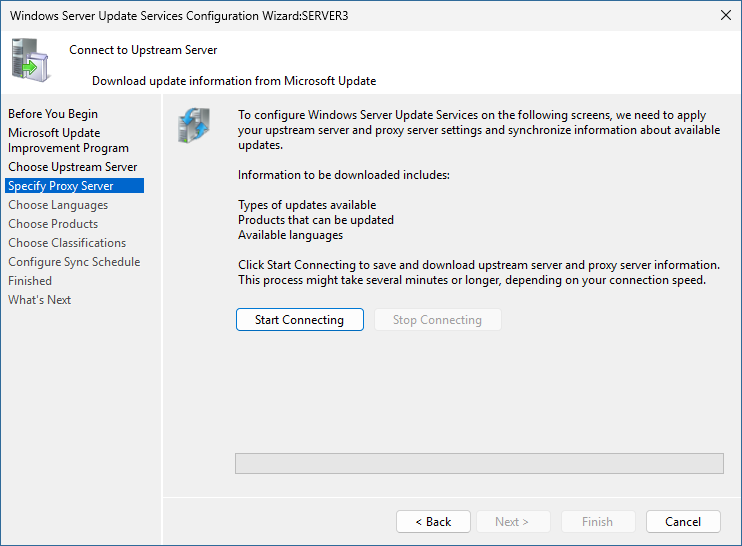This screenshot has height=546, width=742.
Task: Select the Choose Products step
Action: pyautogui.click(x=53, y=224)
